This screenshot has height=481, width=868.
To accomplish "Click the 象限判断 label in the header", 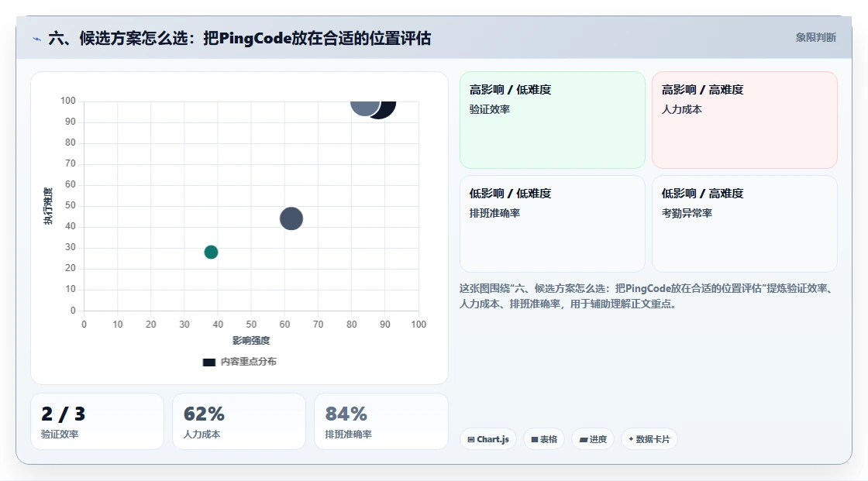I will pyautogui.click(x=815, y=38).
